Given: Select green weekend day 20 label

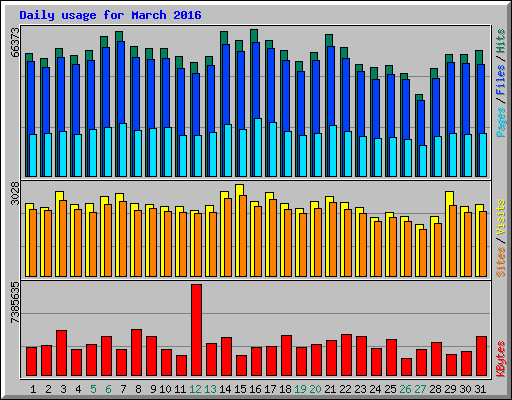Looking at the screenshot, I should tap(315, 389).
